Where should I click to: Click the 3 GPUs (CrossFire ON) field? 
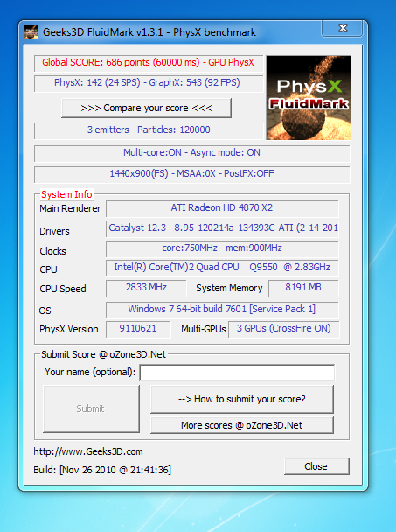pos(284,329)
